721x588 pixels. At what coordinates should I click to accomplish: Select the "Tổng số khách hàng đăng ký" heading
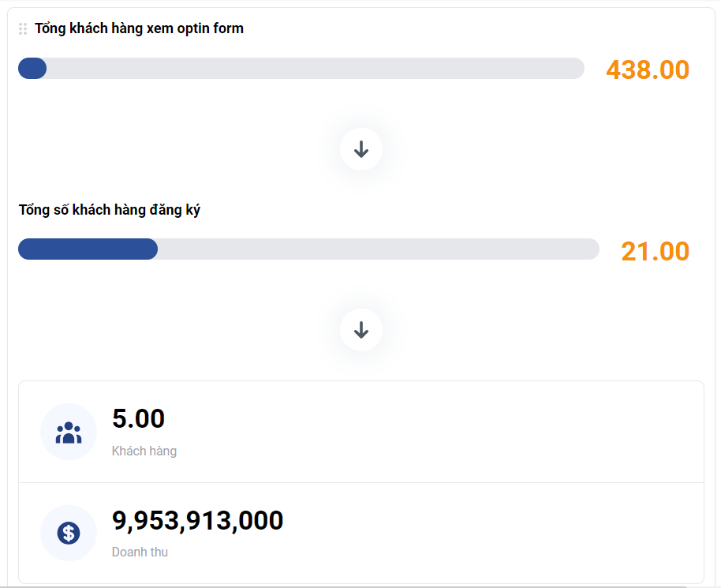tap(110, 210)
